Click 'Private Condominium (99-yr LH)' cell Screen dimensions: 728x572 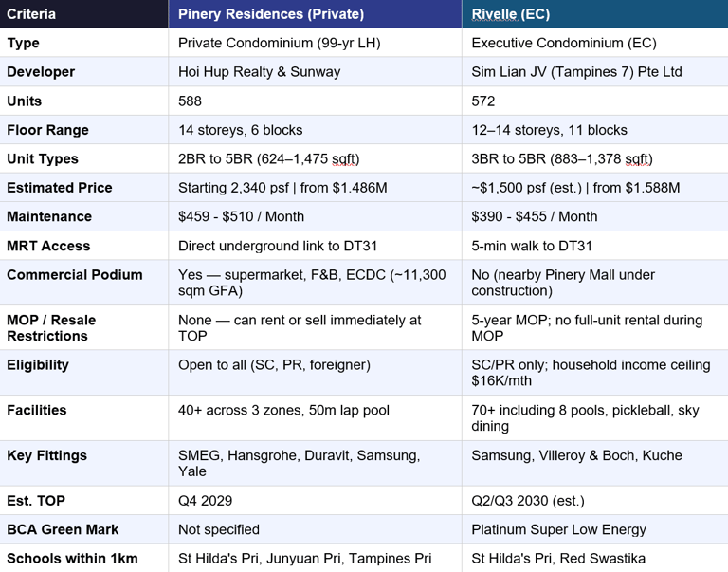click(x=316, y=43)
